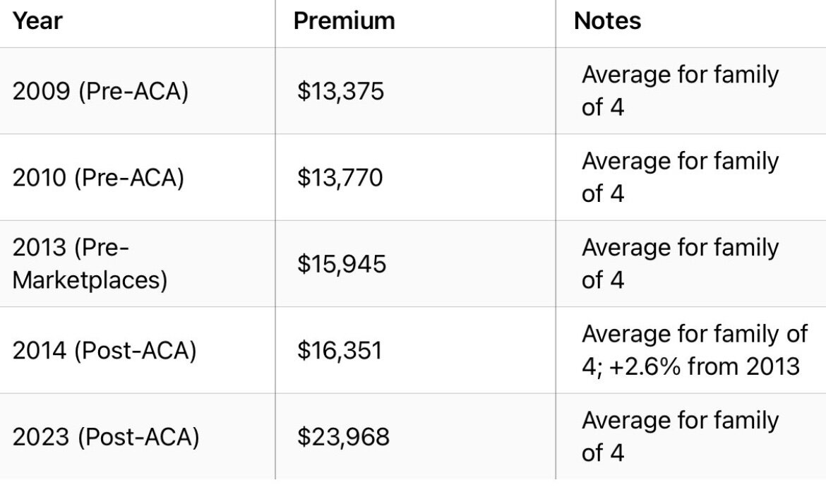Select the Premium column header
The height and width of the screenshot is (504, 826).
[x=344, y=21]
